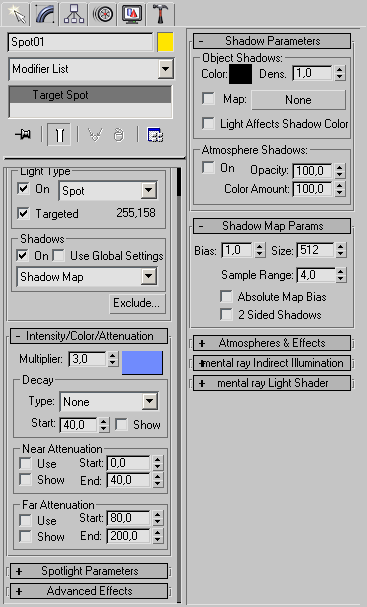Click the Multiplier value field
Viewport: 367px width, 607px height.
click(x=87, y=359)
